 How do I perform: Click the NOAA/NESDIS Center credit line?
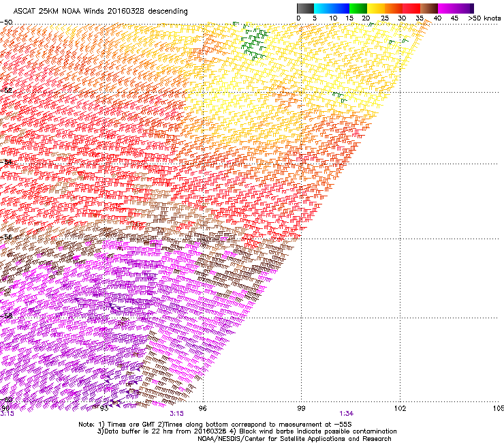point(294,439)
